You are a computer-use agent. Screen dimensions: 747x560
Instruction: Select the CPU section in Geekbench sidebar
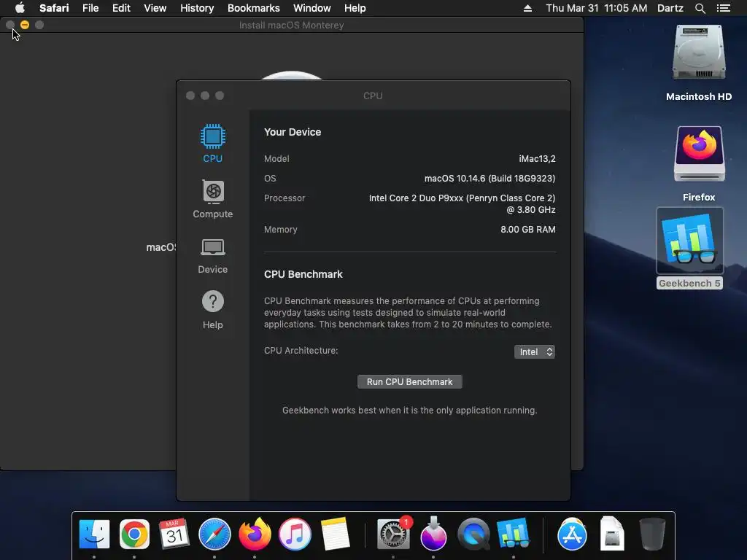pyautogui.click(x=212, y=144)
